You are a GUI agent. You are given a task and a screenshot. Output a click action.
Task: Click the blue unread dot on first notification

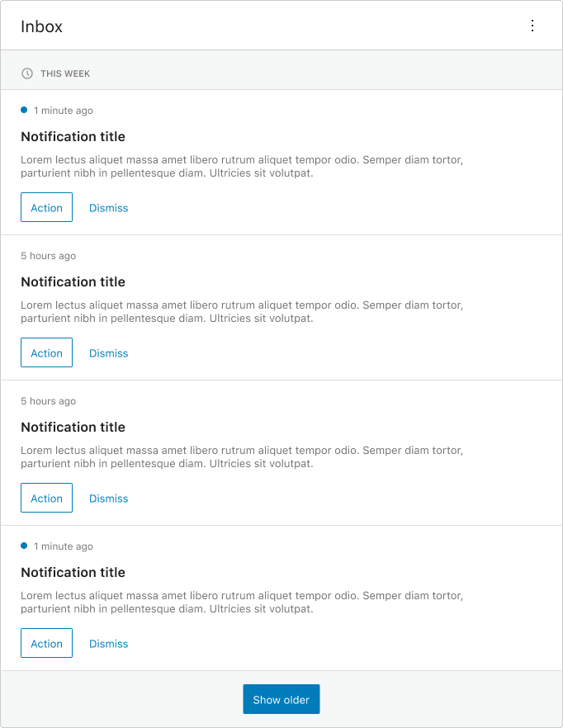(24, 110)
